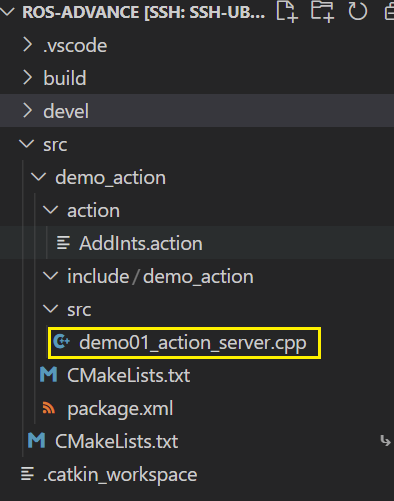Collapse the top-level src folder chevron

click(27, 144)
